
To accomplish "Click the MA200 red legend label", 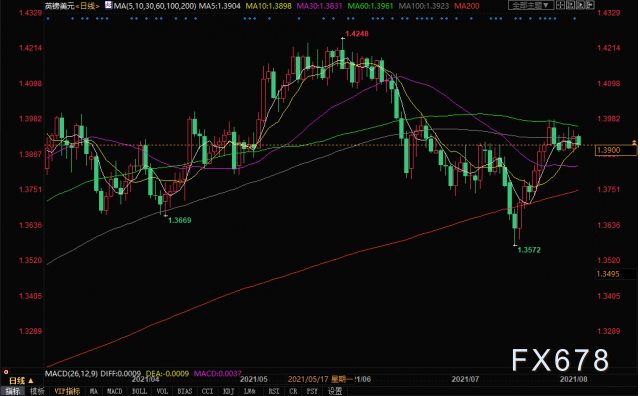I will click(x=467, y=6).
